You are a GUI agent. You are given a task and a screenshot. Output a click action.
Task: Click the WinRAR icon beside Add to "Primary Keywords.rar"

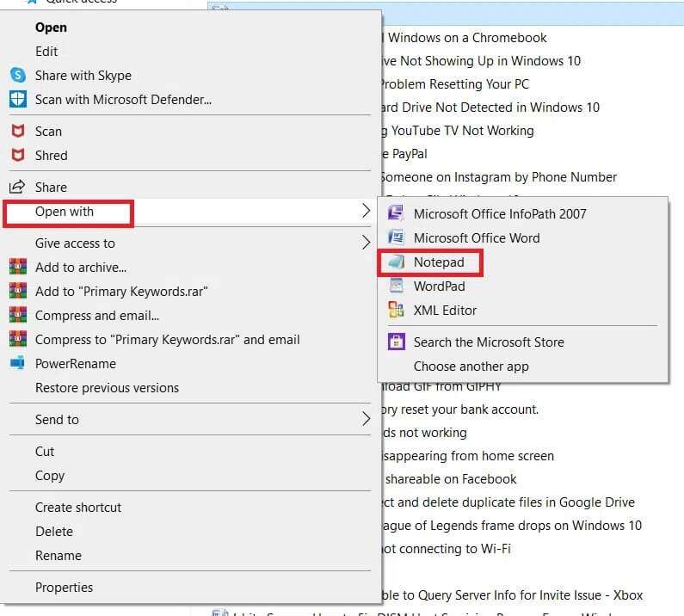coord(18,291)
